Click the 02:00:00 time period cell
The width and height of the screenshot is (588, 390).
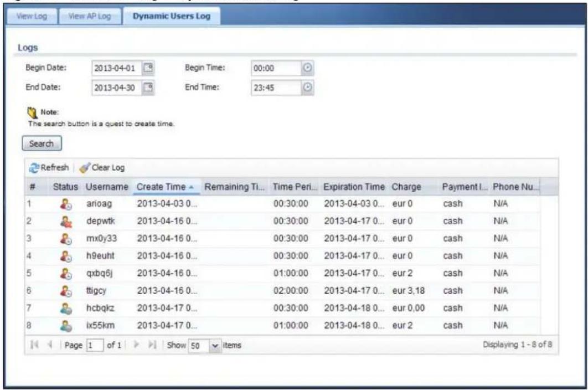coord(291,290)
